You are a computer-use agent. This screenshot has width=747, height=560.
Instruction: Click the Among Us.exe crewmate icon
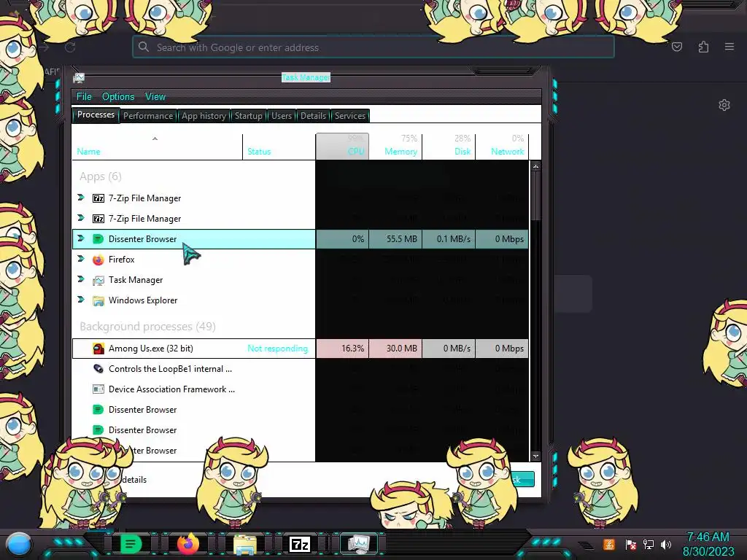[98, 349]
